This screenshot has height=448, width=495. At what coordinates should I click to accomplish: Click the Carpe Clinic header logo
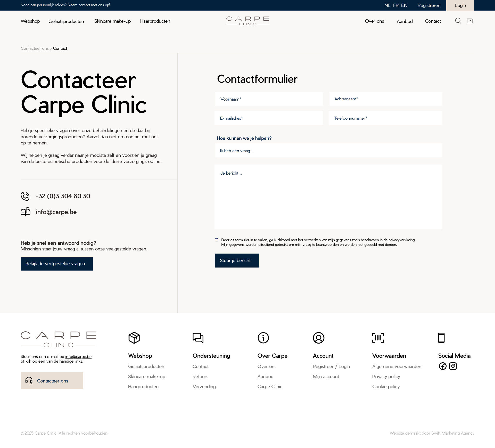(x=247, y=21)
